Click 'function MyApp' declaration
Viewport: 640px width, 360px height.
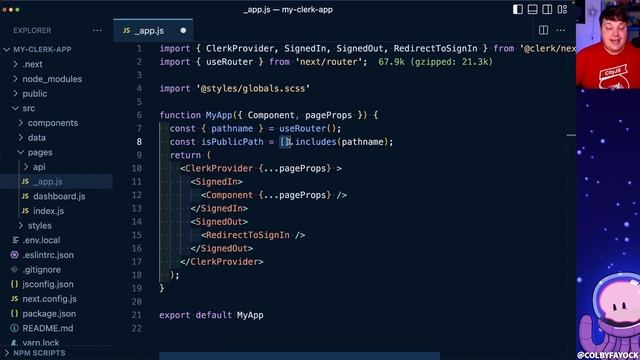[x=196, y=115]
